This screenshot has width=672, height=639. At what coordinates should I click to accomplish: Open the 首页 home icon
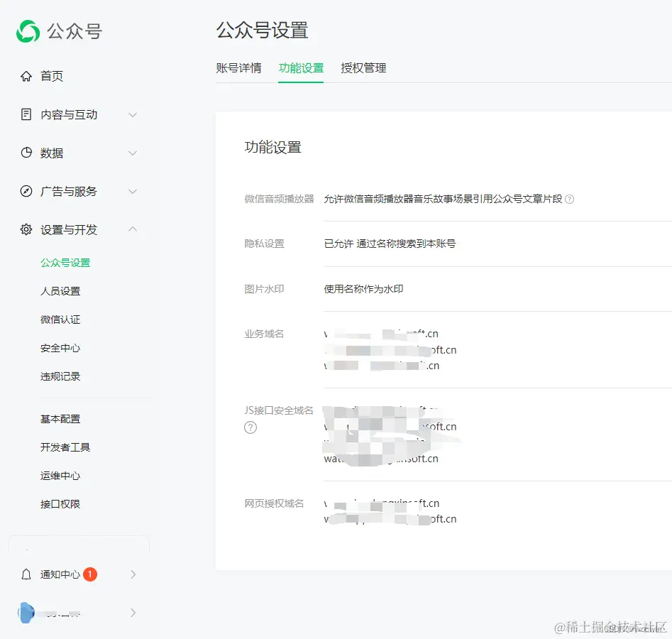26,76
